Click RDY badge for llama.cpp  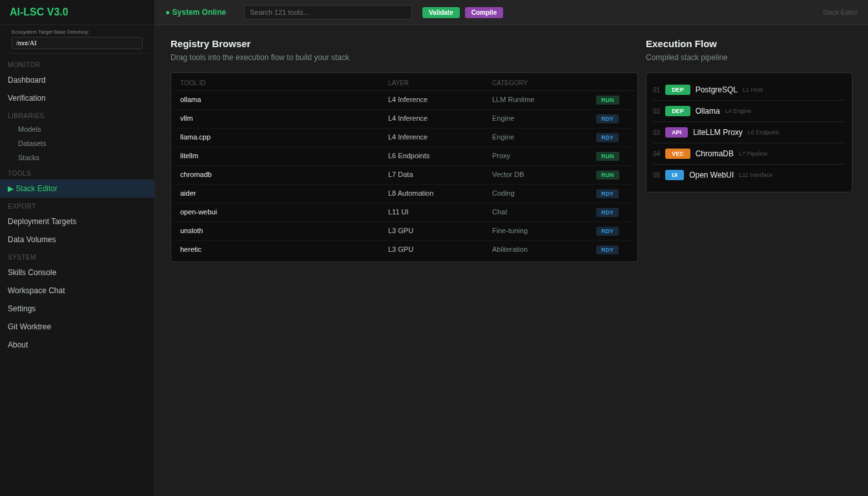click(607, 138)
